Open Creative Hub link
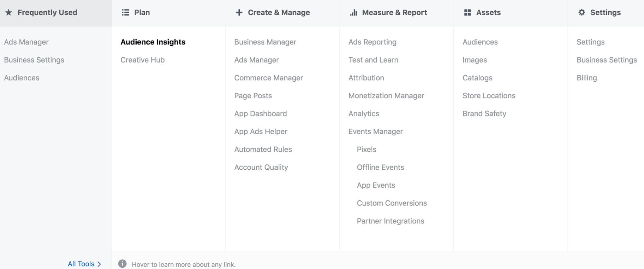644x269 pixels. coord(142,60)
